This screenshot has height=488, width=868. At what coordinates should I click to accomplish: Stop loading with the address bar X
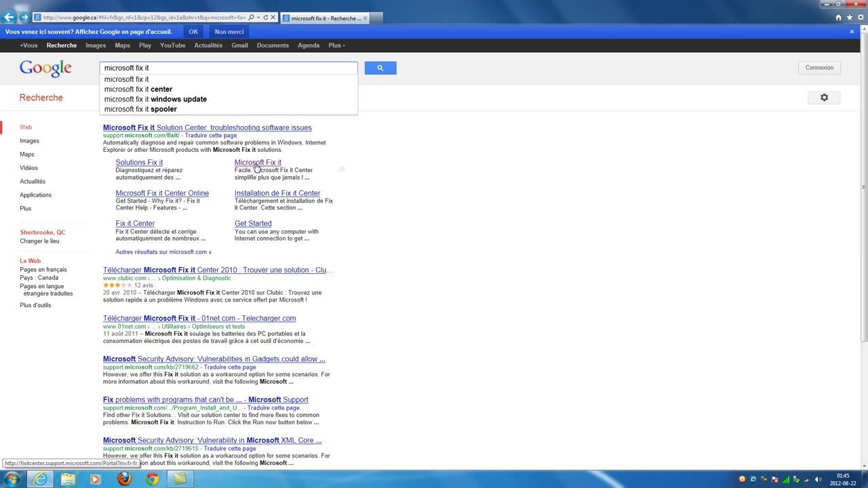point(273,18)
